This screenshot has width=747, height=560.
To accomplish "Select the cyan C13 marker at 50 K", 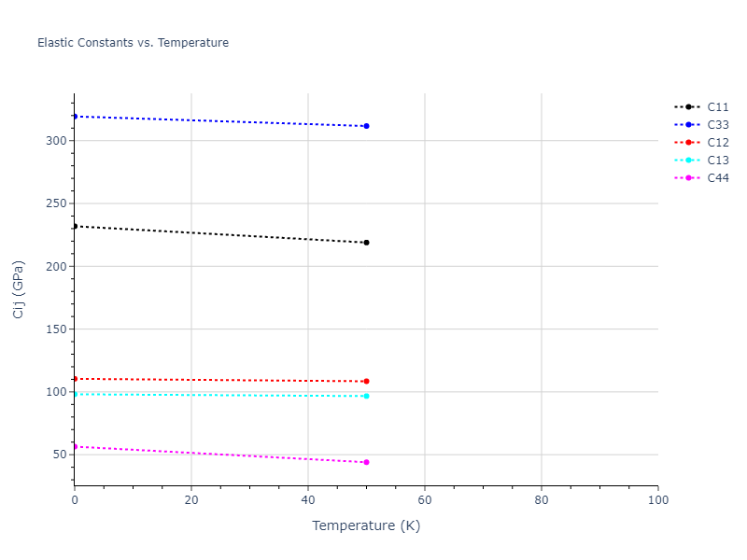I will click(366, 396).
